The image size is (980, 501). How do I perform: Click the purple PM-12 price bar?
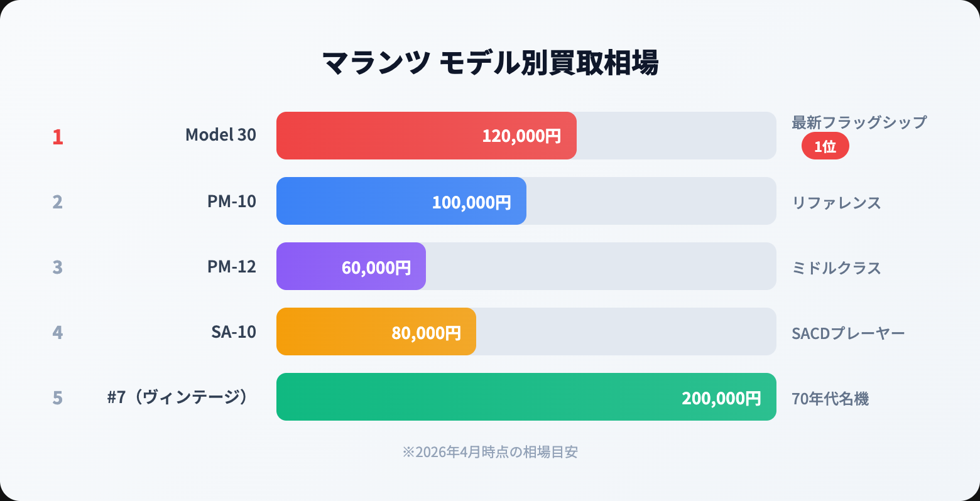[351, 266]
